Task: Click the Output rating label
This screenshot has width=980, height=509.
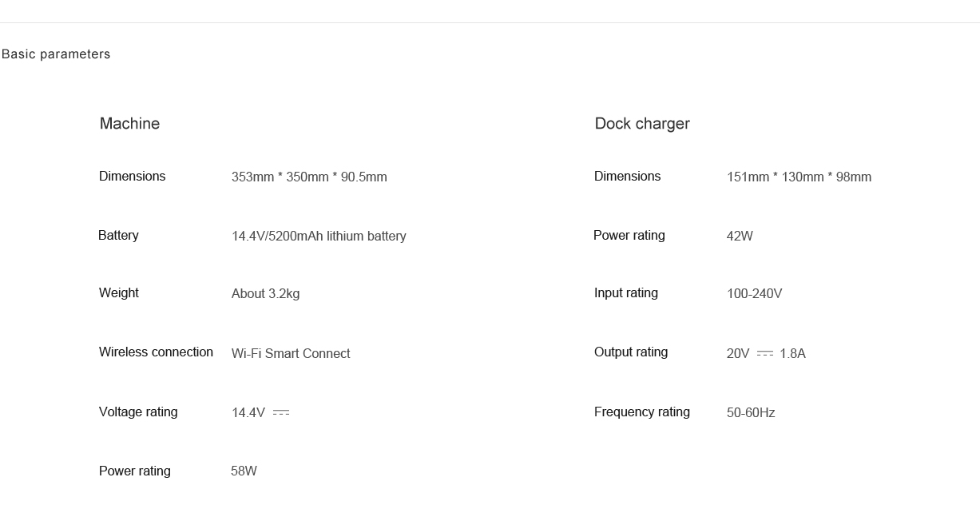Action: [x=631, y=352]
